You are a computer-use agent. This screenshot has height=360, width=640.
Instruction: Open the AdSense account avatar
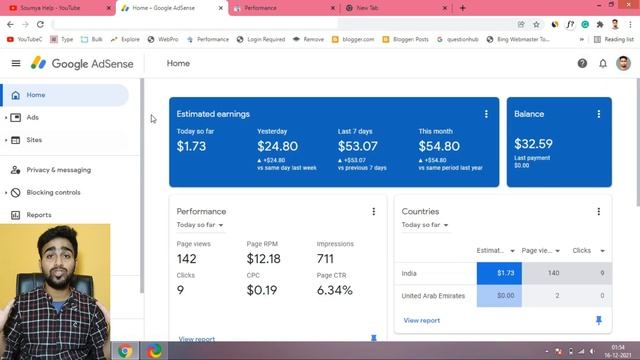(x=623, y=63)
